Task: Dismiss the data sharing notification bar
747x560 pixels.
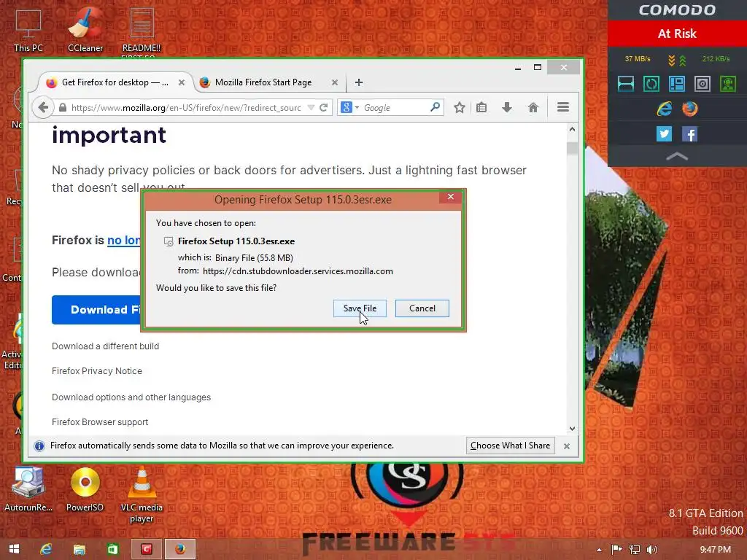Action: (566, 446)
